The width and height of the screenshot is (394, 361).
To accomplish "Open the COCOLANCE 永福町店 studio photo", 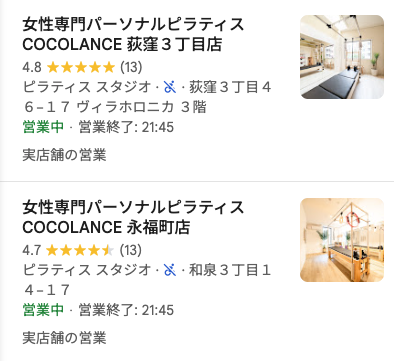I will 342,240.
